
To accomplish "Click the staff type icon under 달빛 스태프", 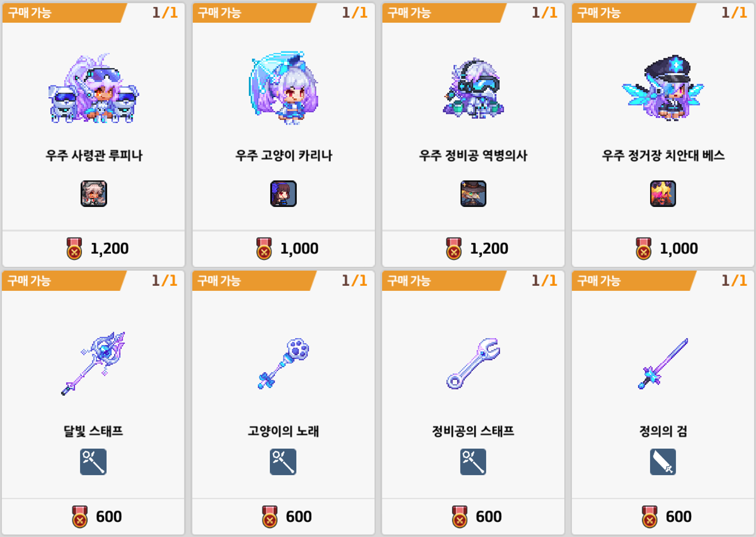I will pos(93,462).
